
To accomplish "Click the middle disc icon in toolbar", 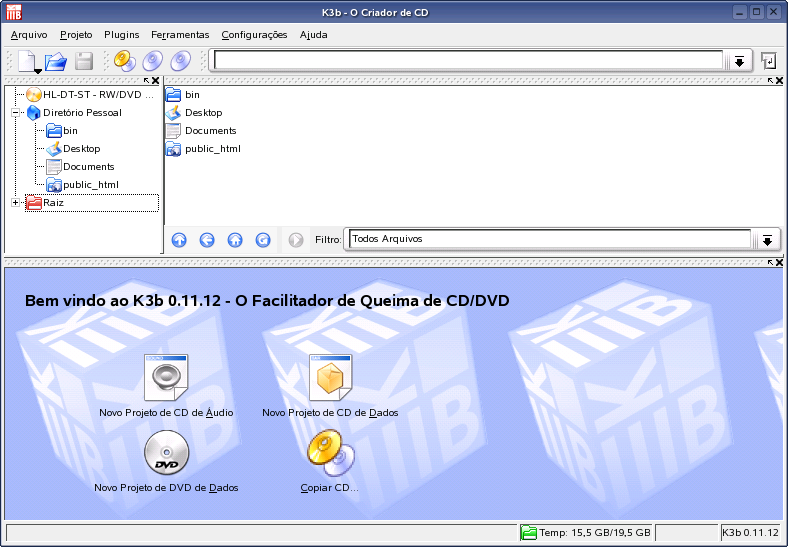I will click(153, 61).
